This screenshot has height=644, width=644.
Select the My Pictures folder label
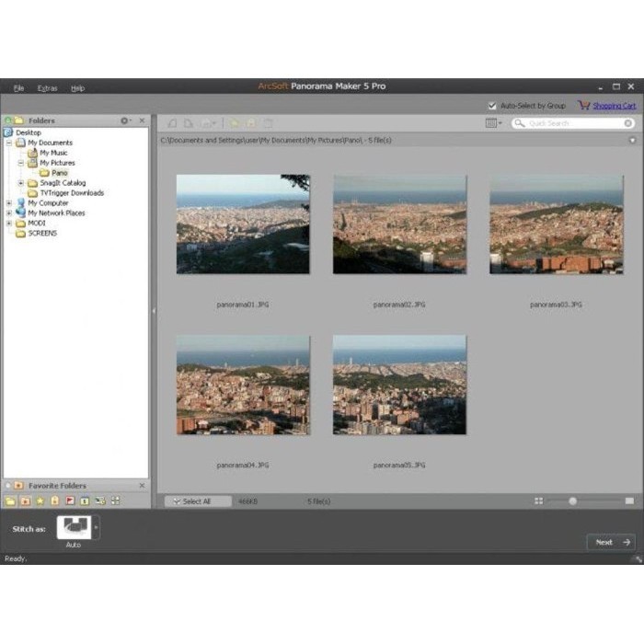pos(57,163)
